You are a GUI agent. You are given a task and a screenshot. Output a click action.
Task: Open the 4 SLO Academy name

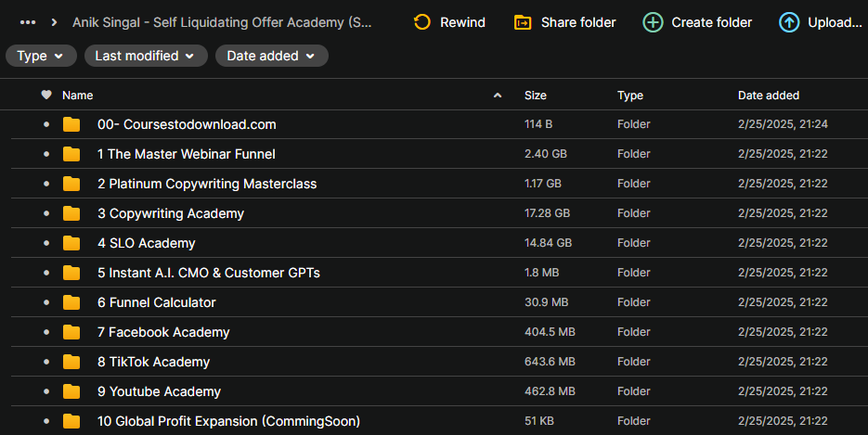tap(146, 243)
